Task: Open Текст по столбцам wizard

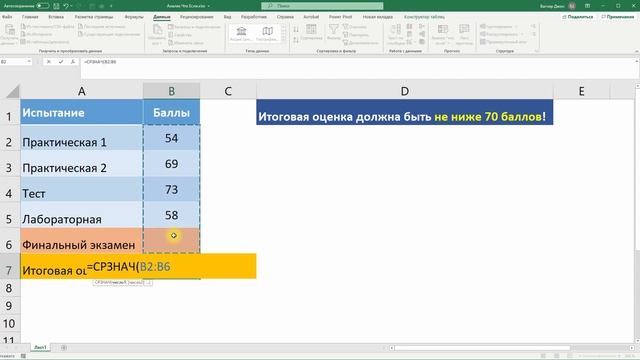Action: (x=396, y=33)
